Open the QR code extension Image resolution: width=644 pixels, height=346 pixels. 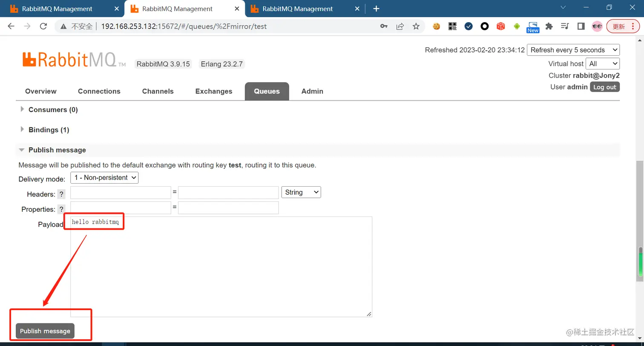point(452,26)
